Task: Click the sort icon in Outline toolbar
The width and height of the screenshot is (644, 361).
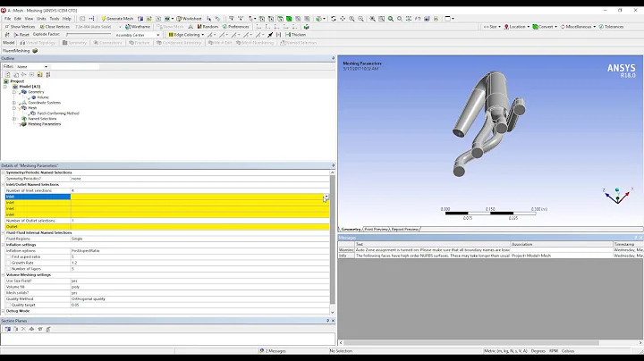Action: [48, 75]
